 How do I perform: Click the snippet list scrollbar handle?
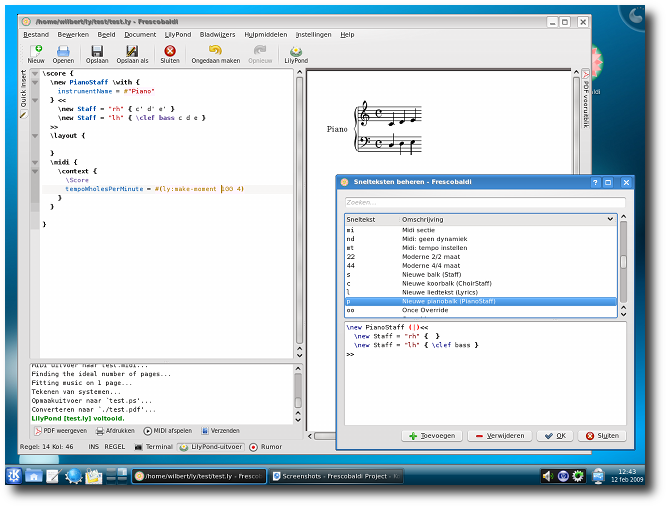624,262
